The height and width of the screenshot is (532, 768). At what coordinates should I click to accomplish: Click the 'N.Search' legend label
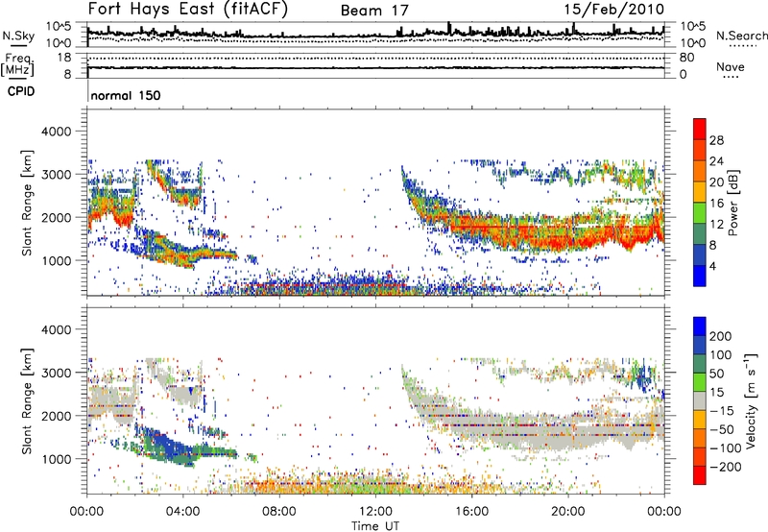(741, 36)
